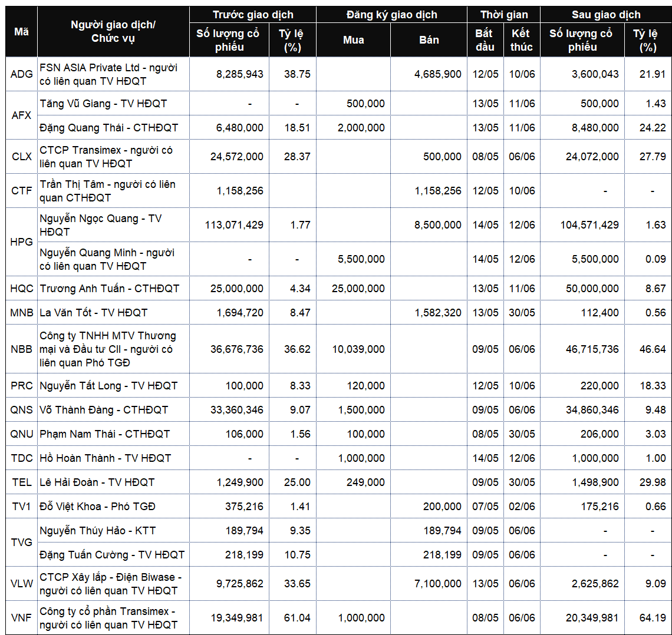Image resolution: width=672 pixels, height=635 pixels.
Task: Click Trương Anh Tuấn - CTHĐQT cell
Action: click(114, 288)
